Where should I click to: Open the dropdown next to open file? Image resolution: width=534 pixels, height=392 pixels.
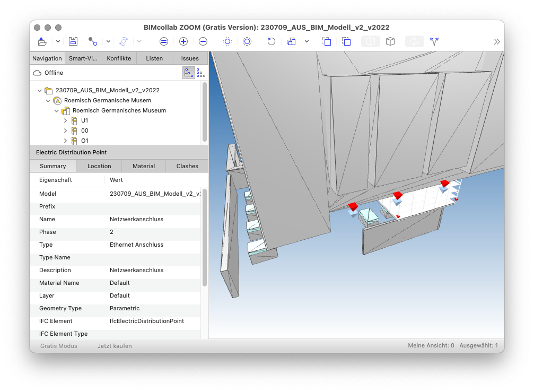click(58, 41)
